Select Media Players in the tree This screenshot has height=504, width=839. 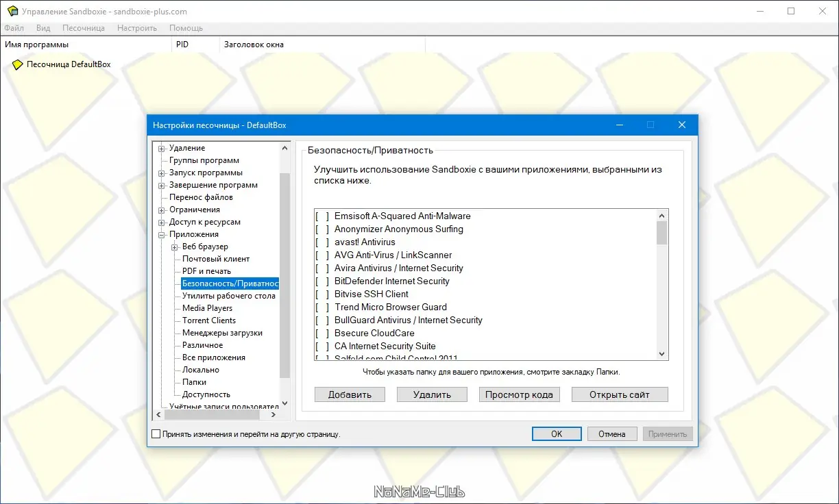coord(208,308)
